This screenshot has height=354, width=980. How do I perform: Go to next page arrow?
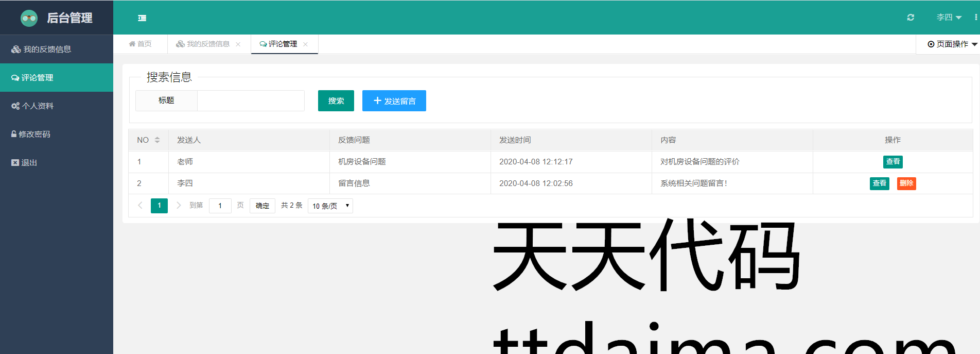point(179,205)
